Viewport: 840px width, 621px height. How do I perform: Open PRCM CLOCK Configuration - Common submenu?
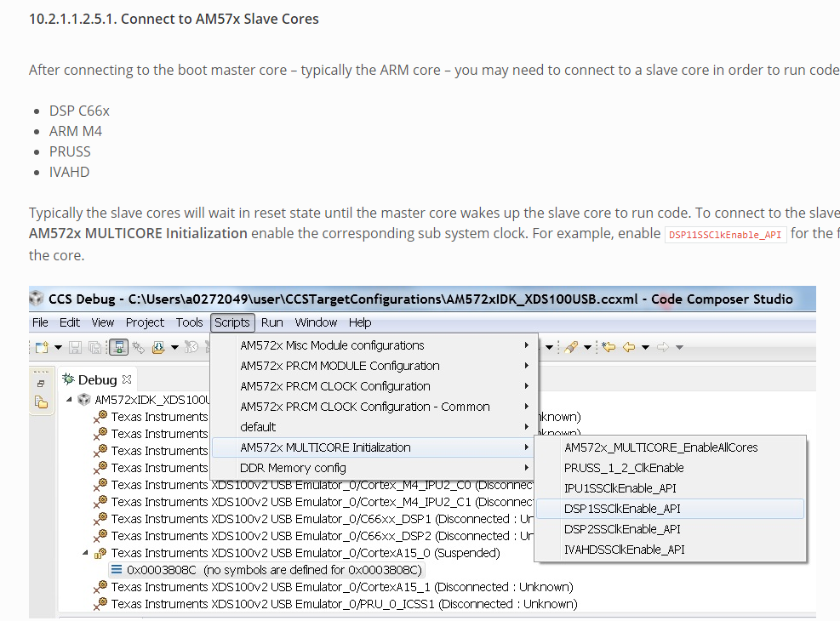tap(374, 407)
